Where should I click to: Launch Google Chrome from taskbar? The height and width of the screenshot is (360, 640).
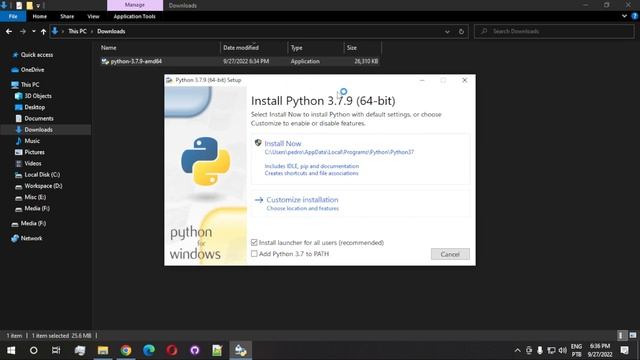[126, 350]
